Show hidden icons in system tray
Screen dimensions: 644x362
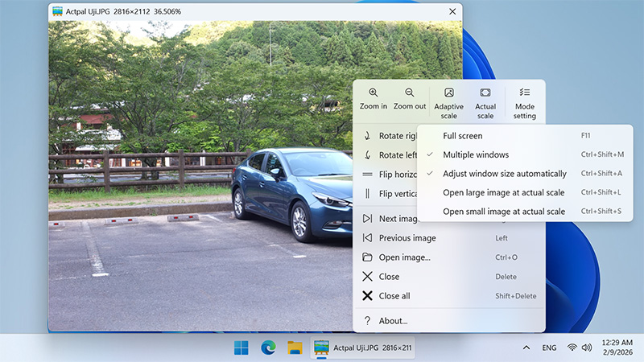pyautogui.click(x=526, y=348)
